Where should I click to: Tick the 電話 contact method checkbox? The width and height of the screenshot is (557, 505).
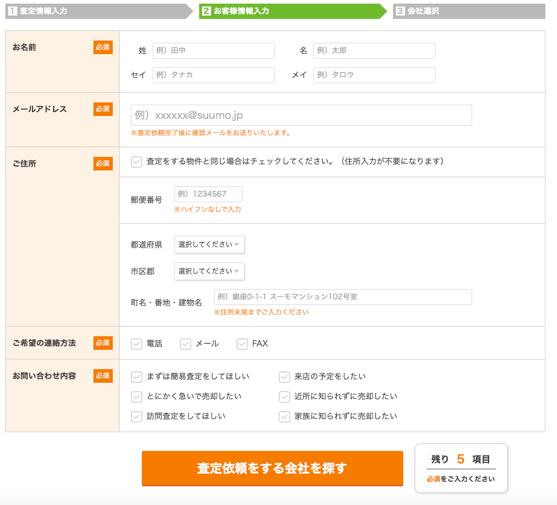tap(136, 344)
